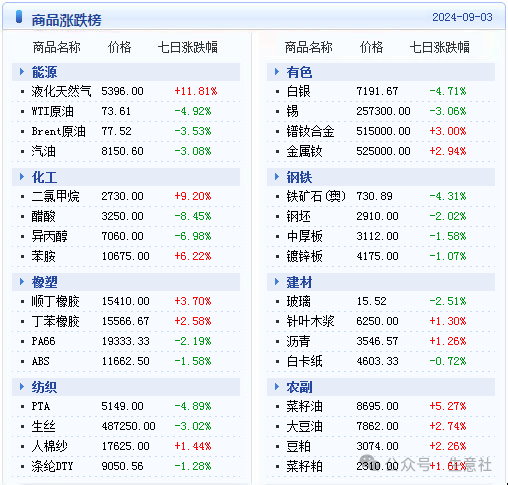Image resolution: width=508 pixels, height=485 pixels.
Task: Expand the 橡塑 category arrow
Action: pyautogui.click(x=22, y=282)
